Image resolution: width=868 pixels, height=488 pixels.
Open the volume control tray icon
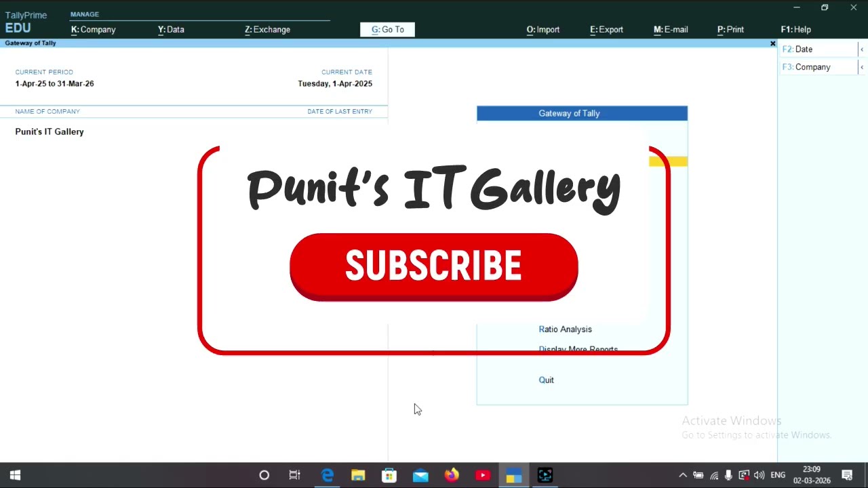coord(759,475)
